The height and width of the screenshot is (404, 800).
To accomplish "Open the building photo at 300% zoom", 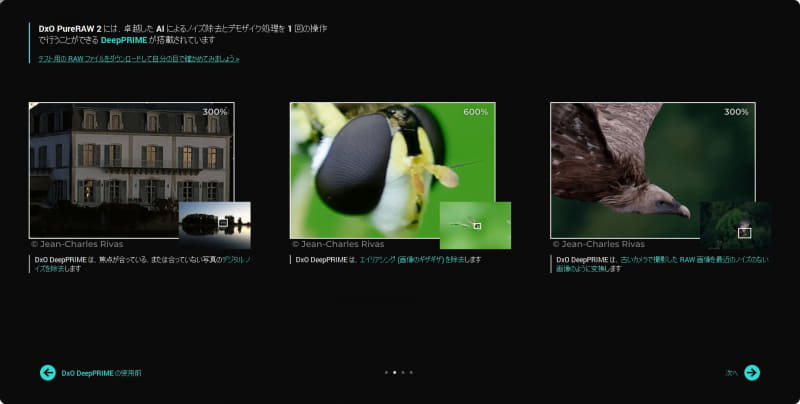I will point(131,170).
